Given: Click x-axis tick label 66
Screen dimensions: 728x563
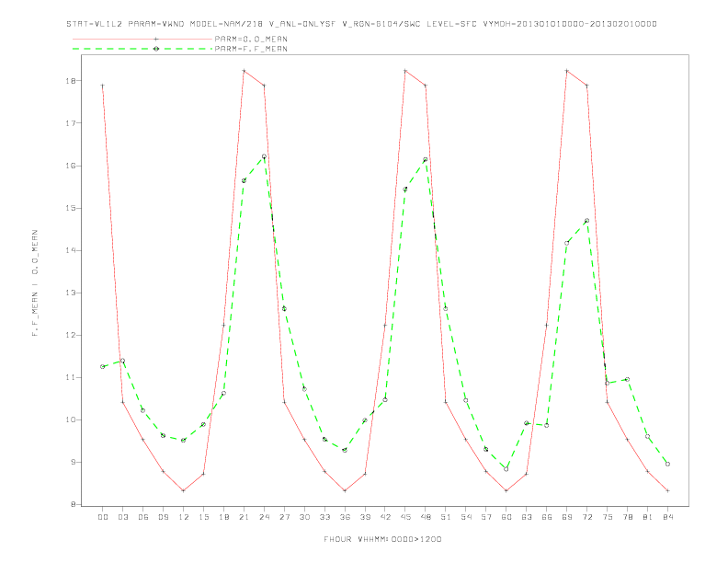Looking at the screenshot, I should tap(547, 517).
